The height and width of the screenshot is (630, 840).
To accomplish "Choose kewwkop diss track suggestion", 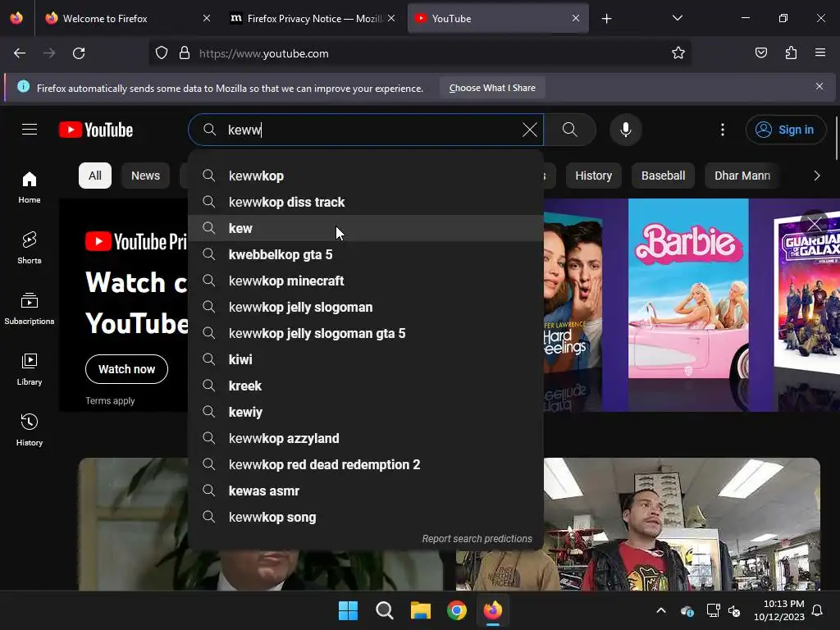I will [366, 202].
